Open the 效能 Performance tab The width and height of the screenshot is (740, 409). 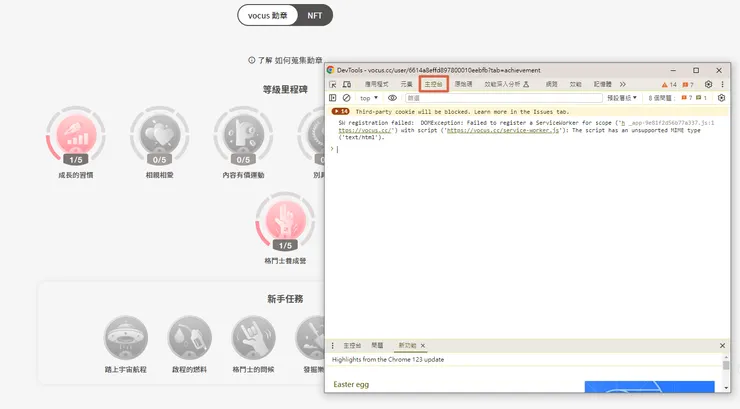coord(575,84)
